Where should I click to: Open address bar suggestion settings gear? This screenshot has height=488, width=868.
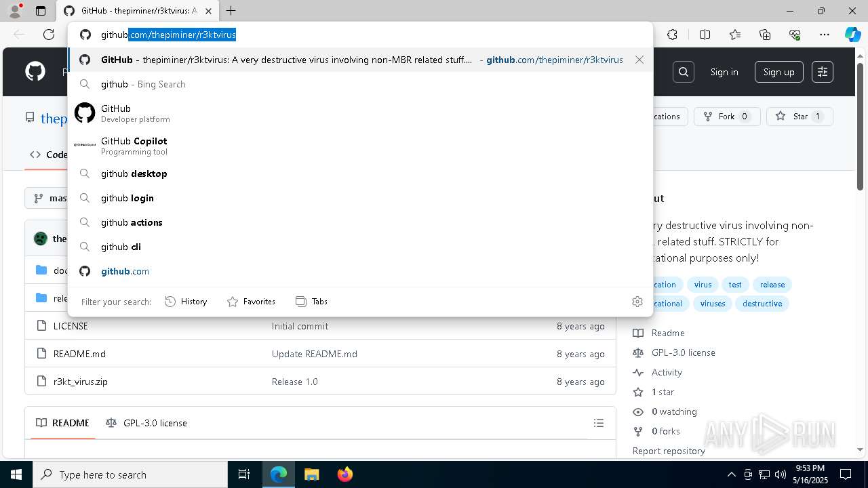pyautogui.click(x=637, y=302)
